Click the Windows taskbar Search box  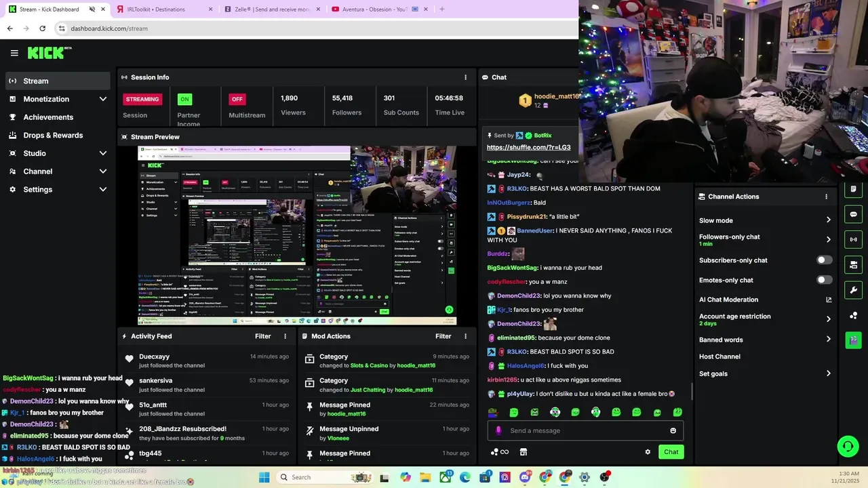325,477
